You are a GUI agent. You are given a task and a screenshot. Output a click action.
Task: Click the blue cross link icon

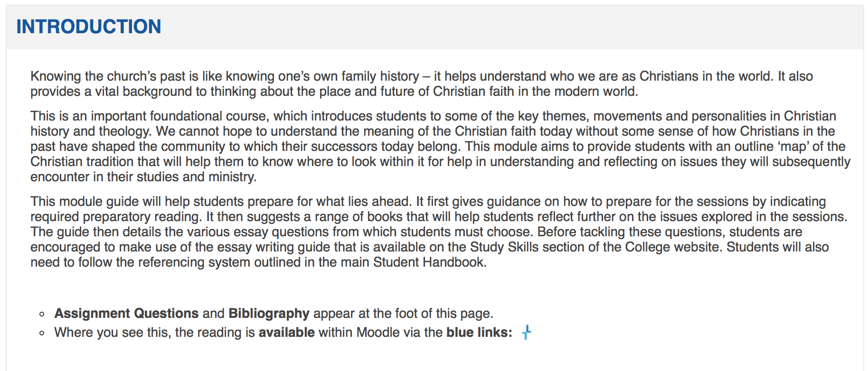pyautogui.click(x=526, y=332)
